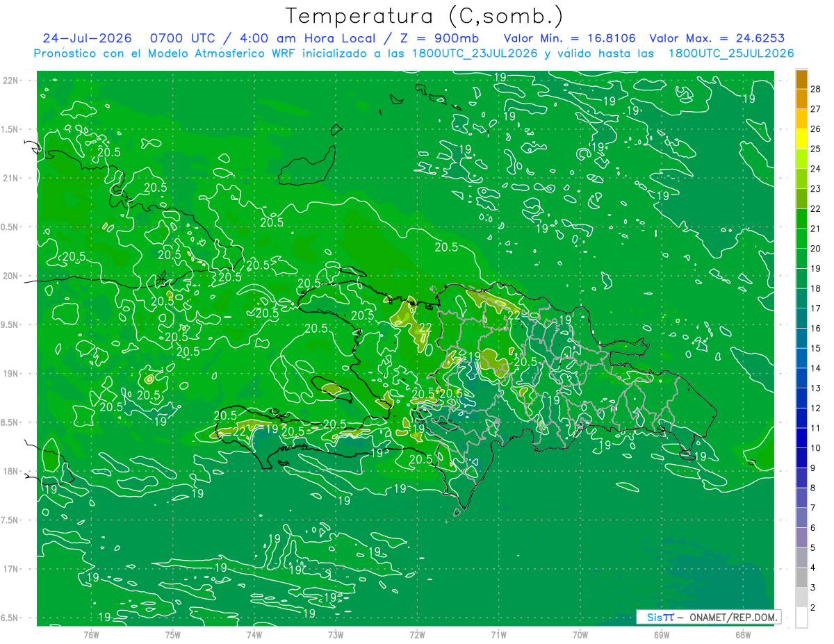
Task: Click the 'Temperatura (C,somb.)' chart title
Action: (425, 16)
